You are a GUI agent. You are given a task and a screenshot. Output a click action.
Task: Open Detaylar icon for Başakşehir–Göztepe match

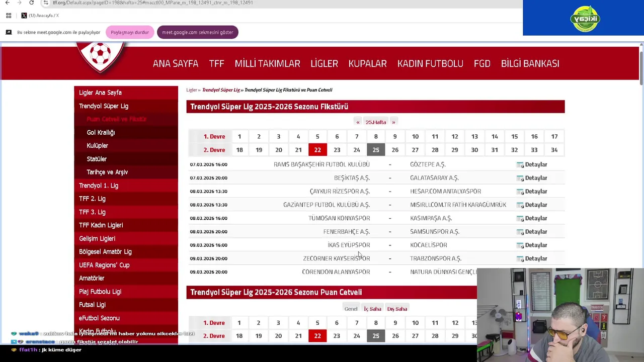pos(520,165)
